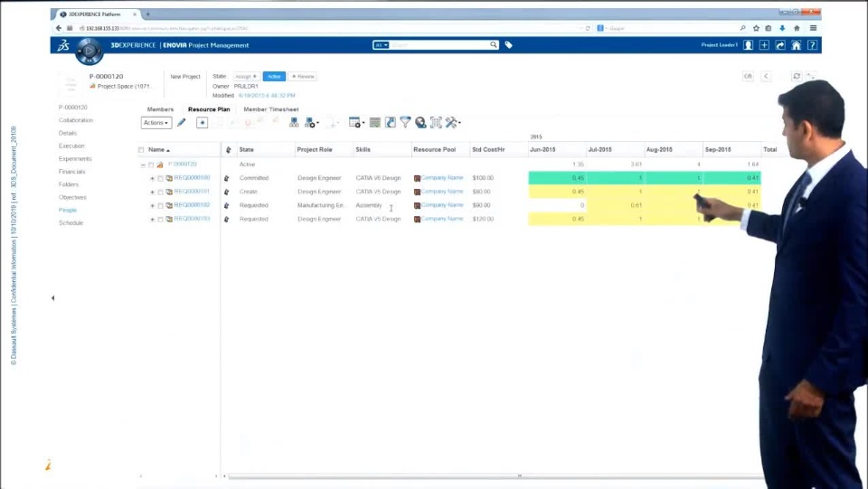Click the tag icon beside search box
The height and width of the screenshot is (489, 868).
(x=508, y=45)
